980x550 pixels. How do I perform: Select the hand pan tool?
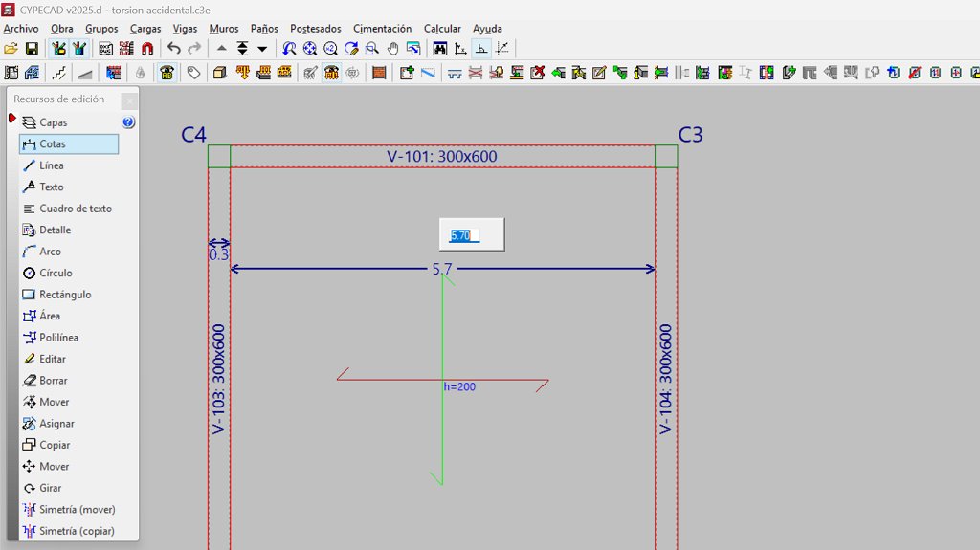(x=392, y=49)
